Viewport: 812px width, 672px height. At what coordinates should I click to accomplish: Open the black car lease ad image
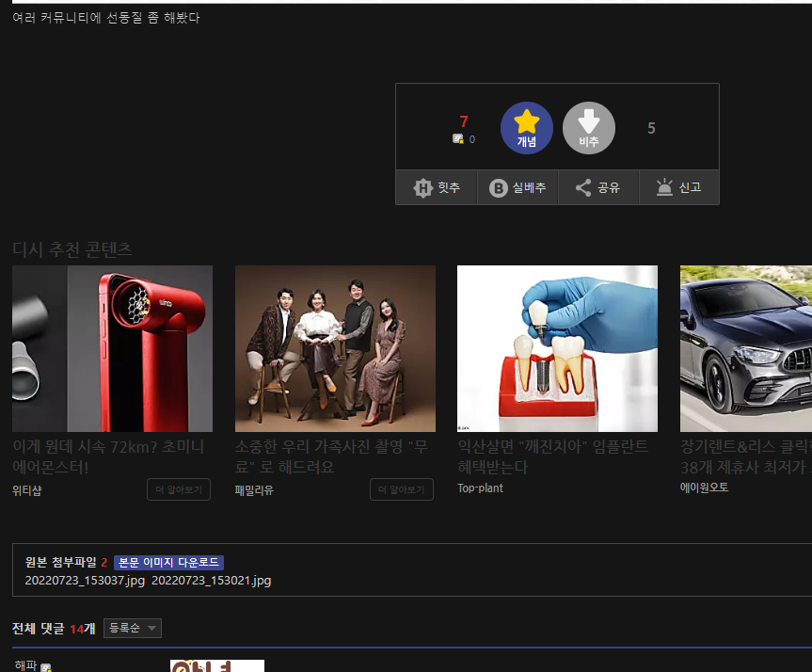746,348
